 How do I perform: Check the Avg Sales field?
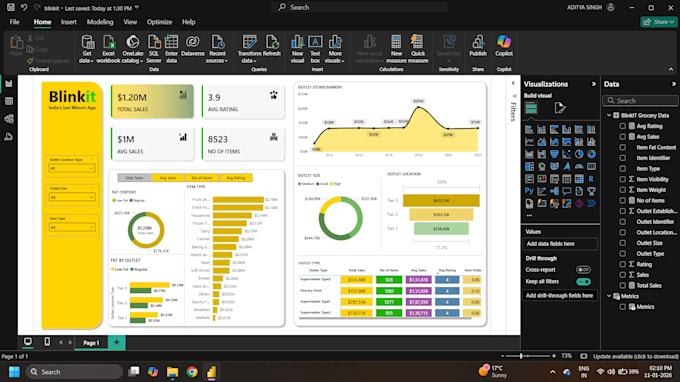tap(623, 137)
